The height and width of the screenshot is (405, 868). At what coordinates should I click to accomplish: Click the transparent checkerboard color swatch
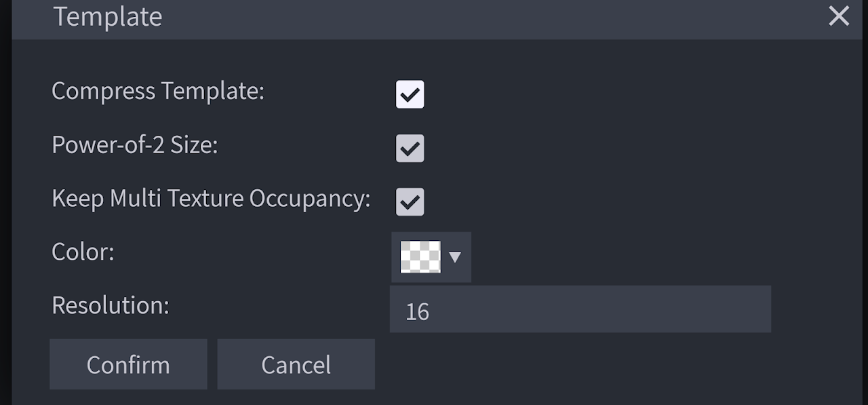420,257
